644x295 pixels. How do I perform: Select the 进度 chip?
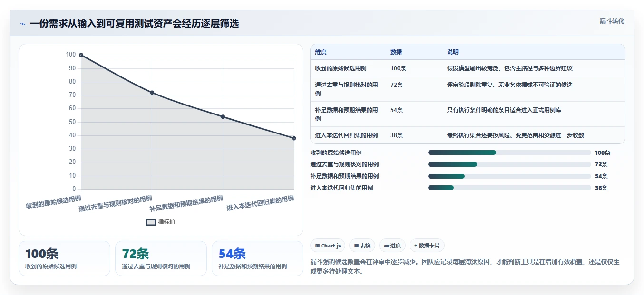click(392, 246)
